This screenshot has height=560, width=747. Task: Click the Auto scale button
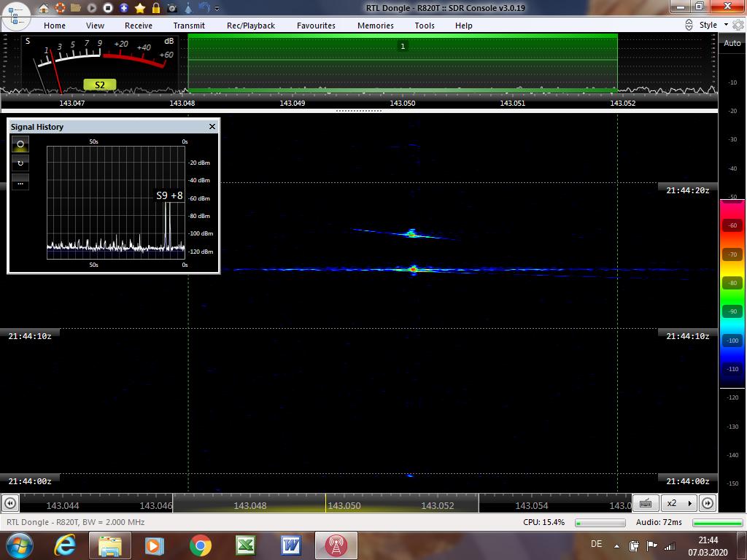pos(732,43)
